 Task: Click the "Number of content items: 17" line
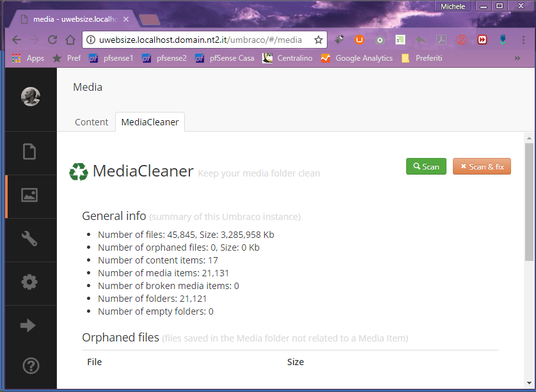(x=158, y=260)
